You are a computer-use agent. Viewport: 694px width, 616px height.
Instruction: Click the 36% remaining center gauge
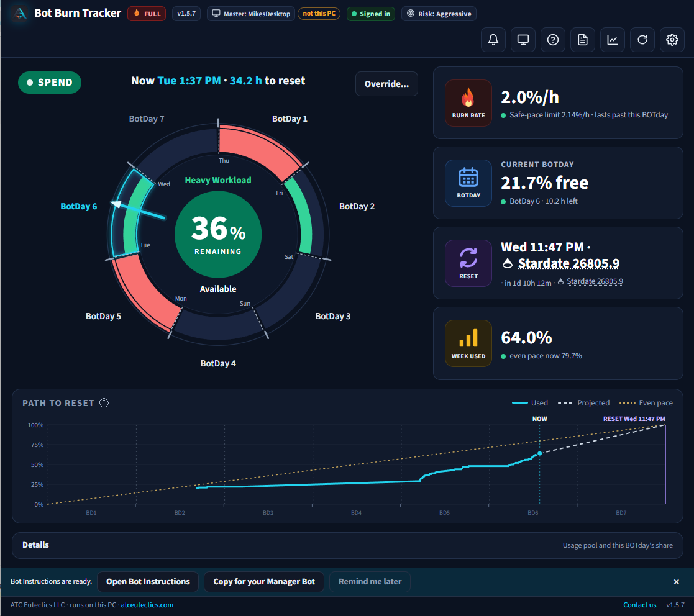(x=218, y=234)
